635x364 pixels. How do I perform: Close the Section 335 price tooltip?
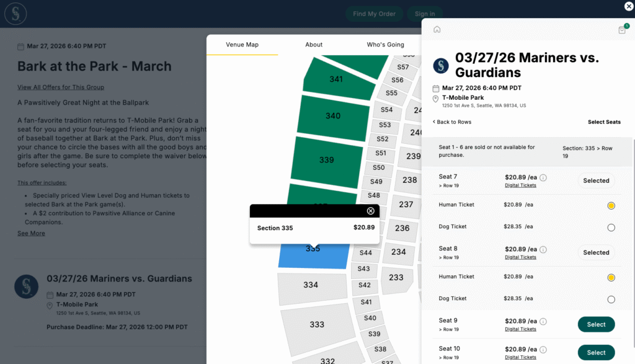coord(371,211)
